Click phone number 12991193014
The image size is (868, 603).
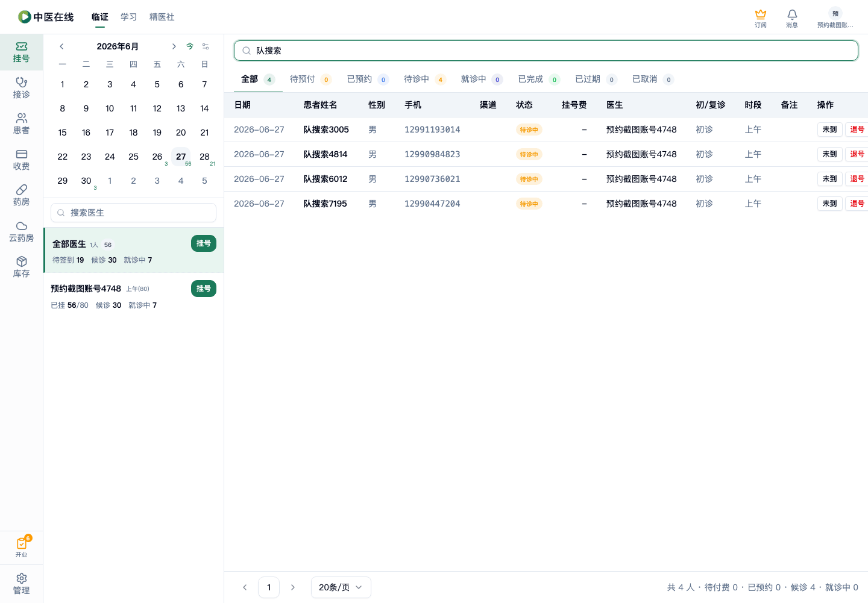coord(432,130)
